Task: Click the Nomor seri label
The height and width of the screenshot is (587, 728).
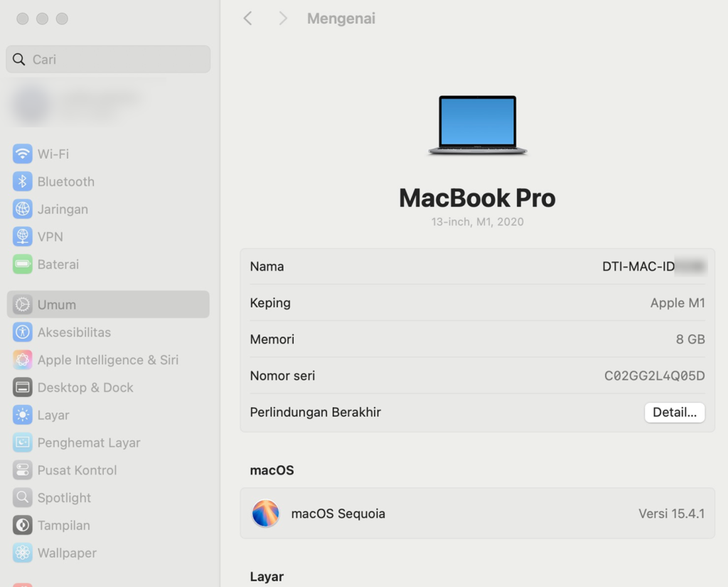Action: pos(282,376)
